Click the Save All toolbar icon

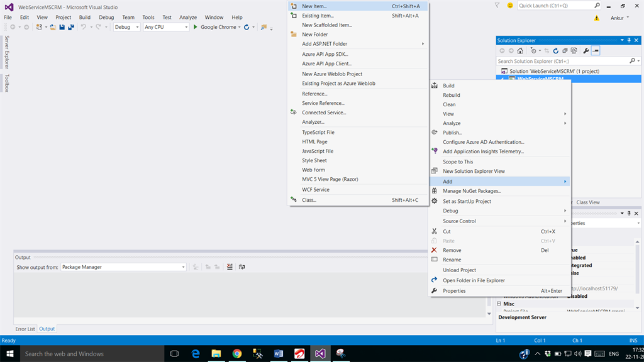[x=70, y=27]
